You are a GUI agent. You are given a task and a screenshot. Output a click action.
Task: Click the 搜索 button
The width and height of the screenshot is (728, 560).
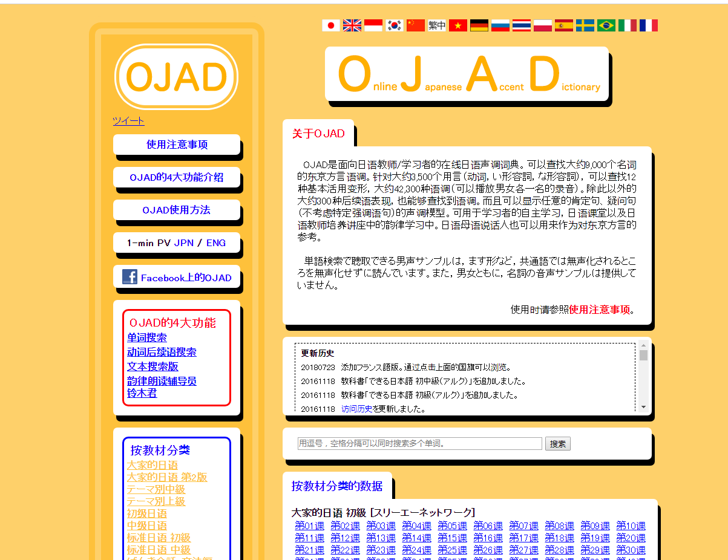point(557,444)
